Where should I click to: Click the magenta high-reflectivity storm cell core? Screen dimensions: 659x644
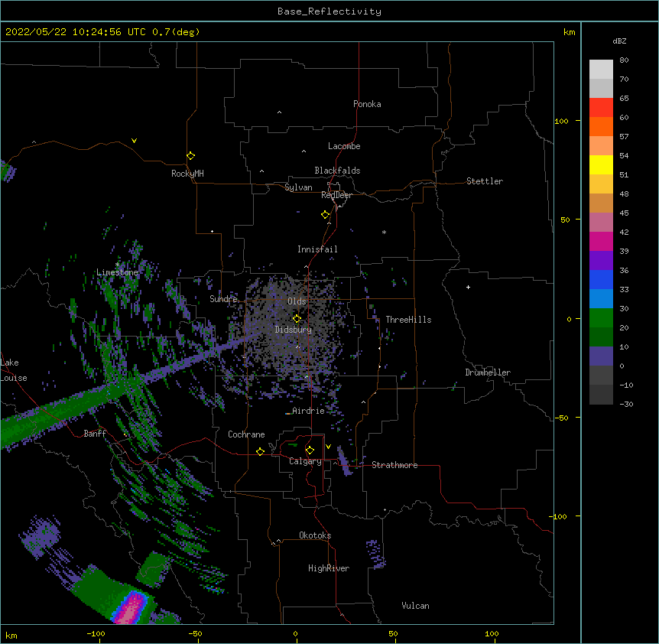[131, 607]
